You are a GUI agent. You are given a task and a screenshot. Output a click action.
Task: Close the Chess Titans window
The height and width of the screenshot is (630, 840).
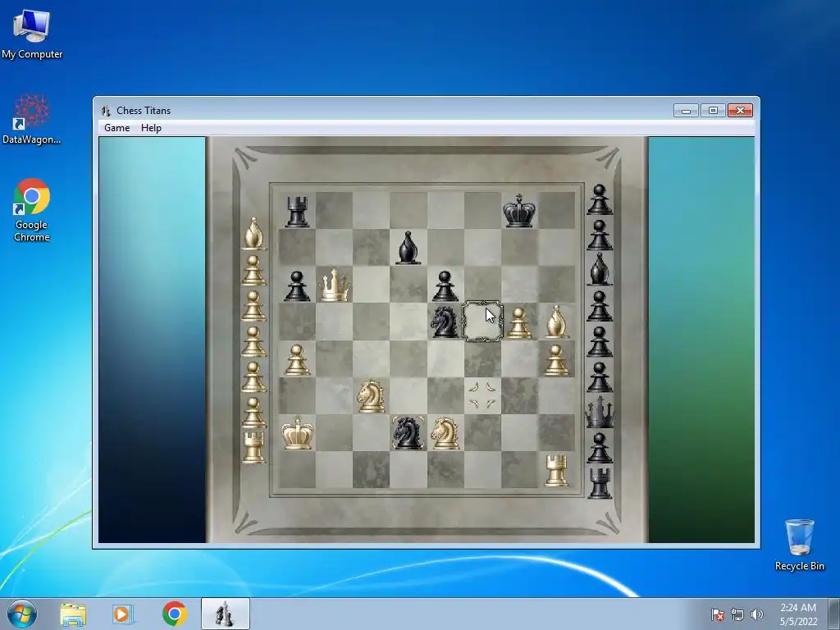[741, 111]
